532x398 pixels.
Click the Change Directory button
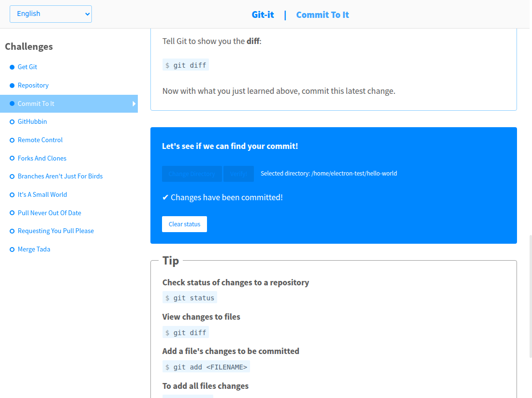(x=192, y=174)
